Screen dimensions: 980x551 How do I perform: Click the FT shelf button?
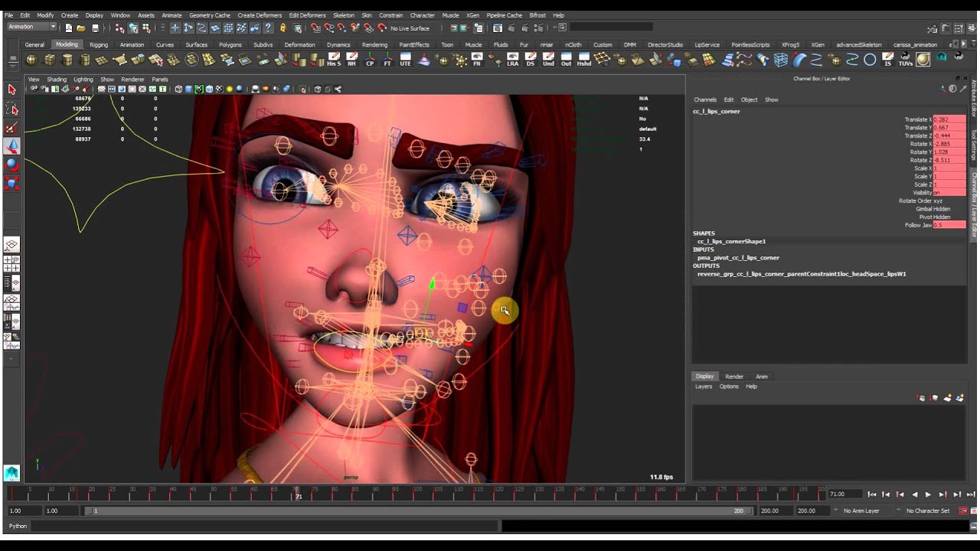tap(387, 60)
